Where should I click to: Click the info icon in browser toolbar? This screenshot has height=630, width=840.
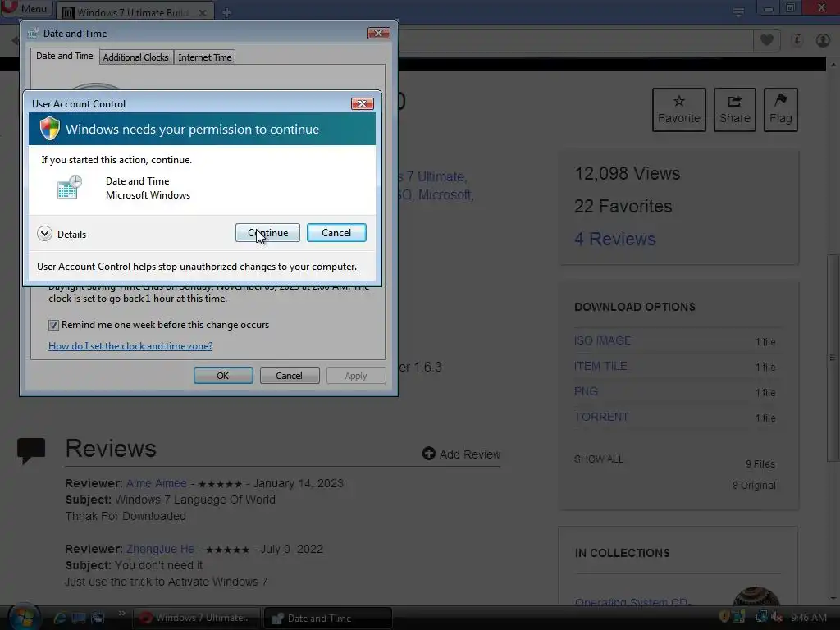coord(797,40)
